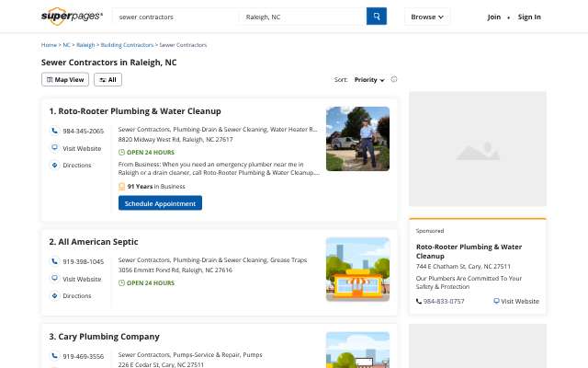
Task: Click Directions icon for All American Septic
Action: coord(55,295)
